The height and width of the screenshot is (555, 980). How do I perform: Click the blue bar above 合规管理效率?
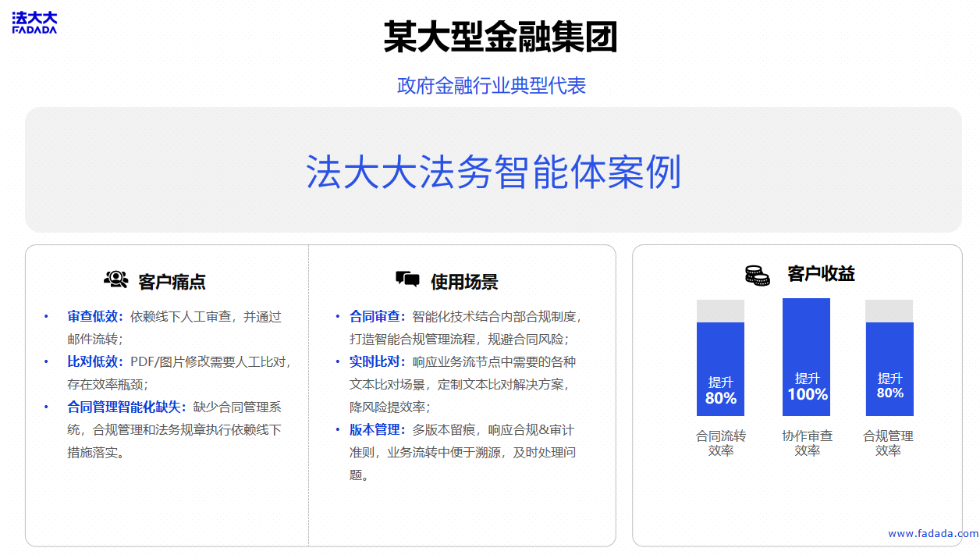pyautogui.click(x=889, y=369)
